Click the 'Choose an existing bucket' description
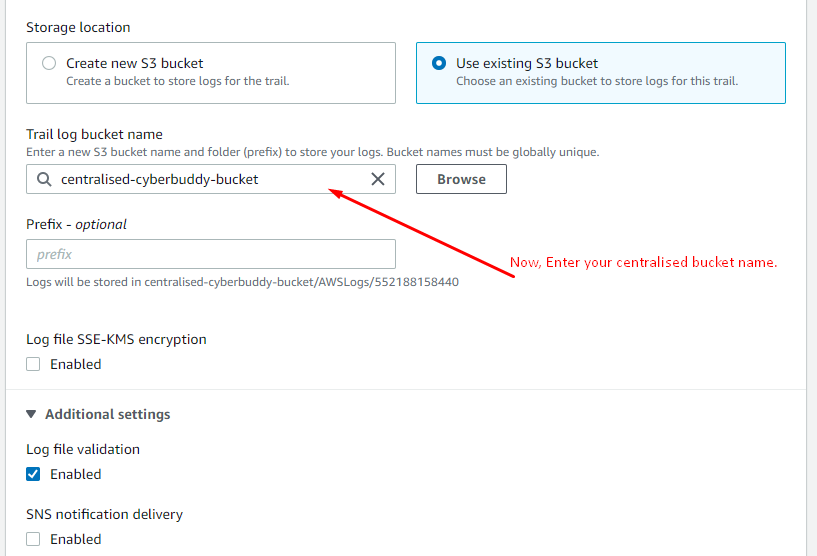 tap(597, 81)
